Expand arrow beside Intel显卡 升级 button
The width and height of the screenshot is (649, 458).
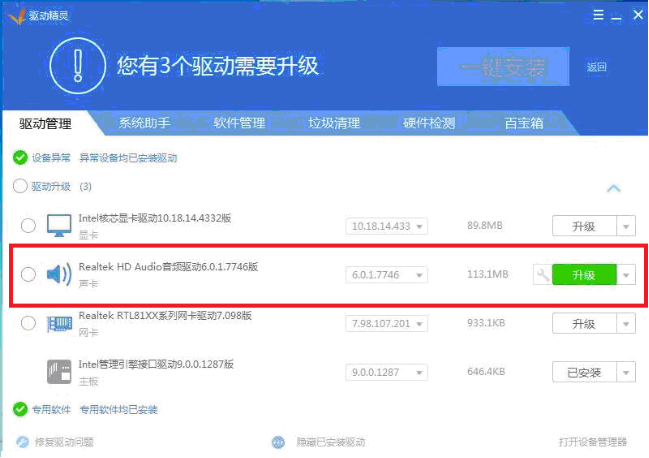[x=626, y=226]
